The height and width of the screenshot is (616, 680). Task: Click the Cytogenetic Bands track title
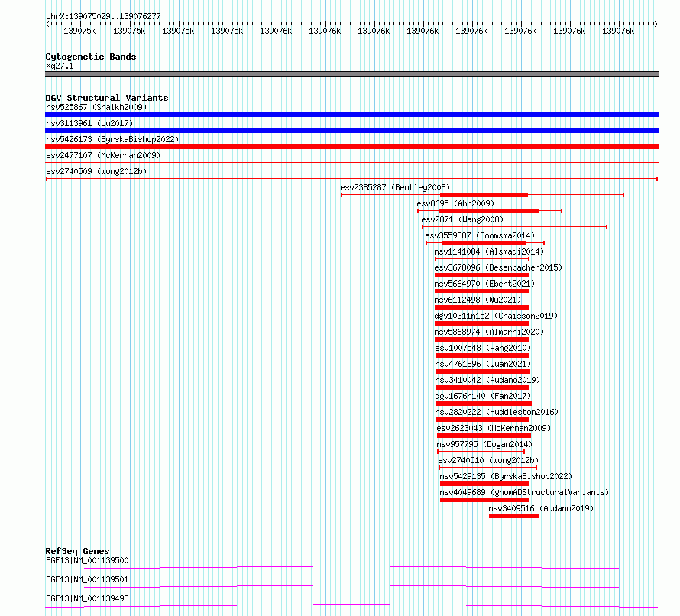pyautogui.click(x=91, y=57)
